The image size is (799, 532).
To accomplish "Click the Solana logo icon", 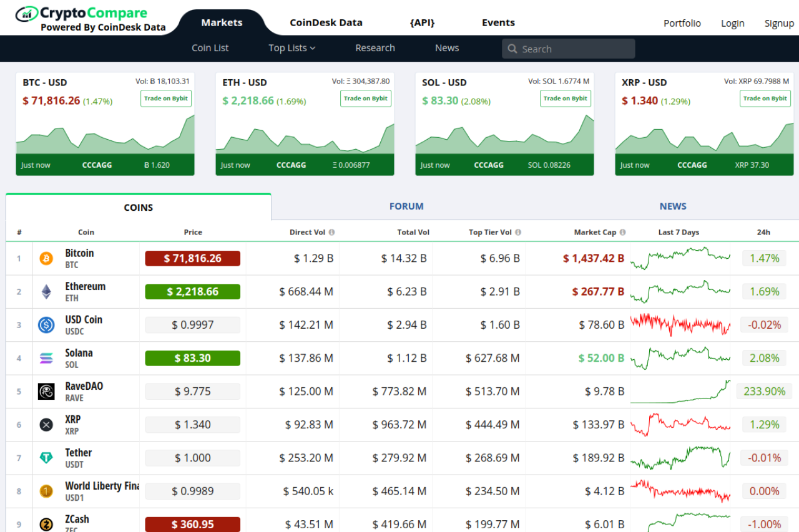I will coord(46,358).
